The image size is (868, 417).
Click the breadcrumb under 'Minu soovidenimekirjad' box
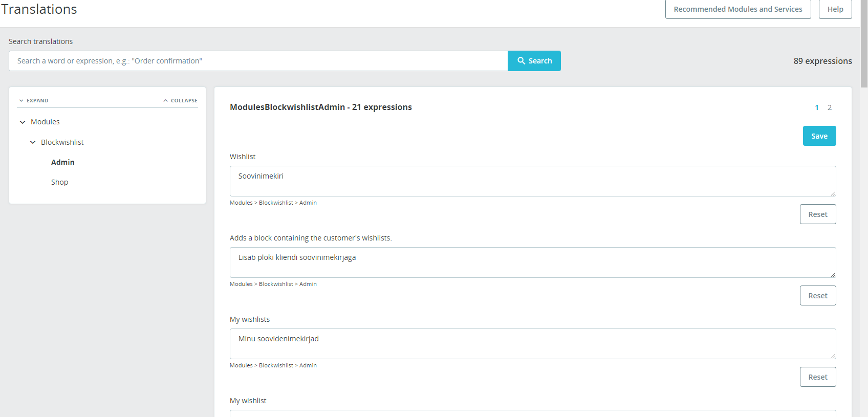[x=273, y=365]
